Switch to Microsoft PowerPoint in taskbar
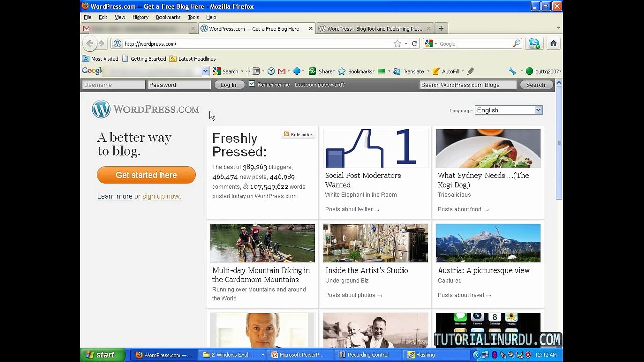 [299, 355]
